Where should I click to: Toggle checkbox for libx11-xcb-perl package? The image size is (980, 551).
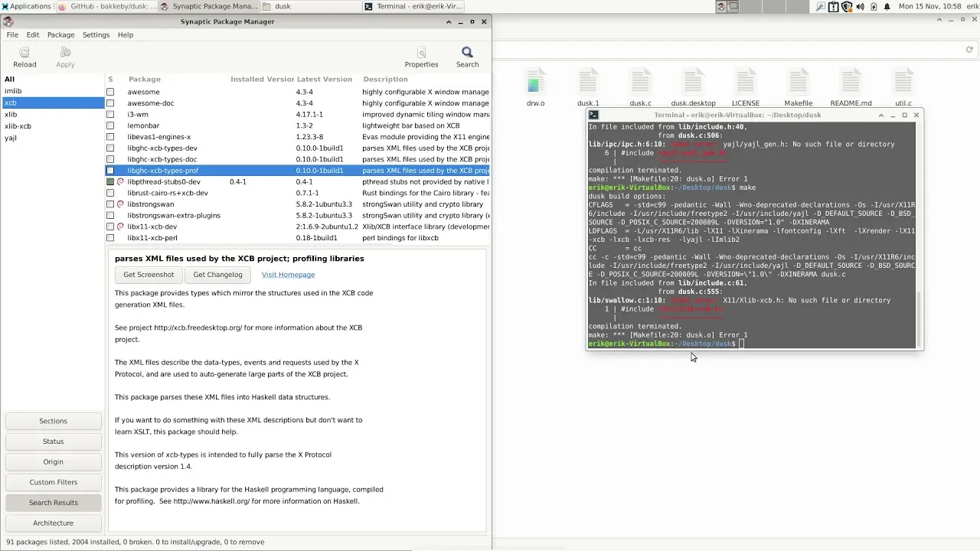click(x=110, y=238)
